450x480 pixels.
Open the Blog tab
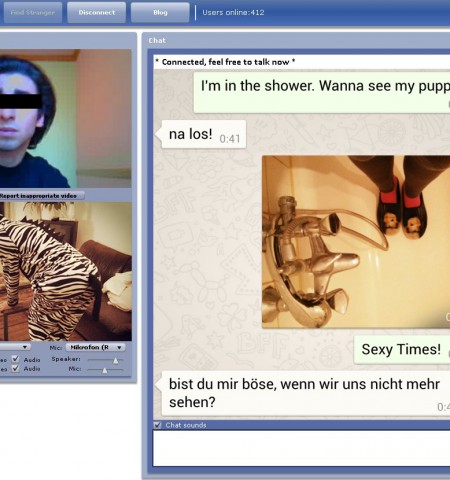(x=160, y=13)
